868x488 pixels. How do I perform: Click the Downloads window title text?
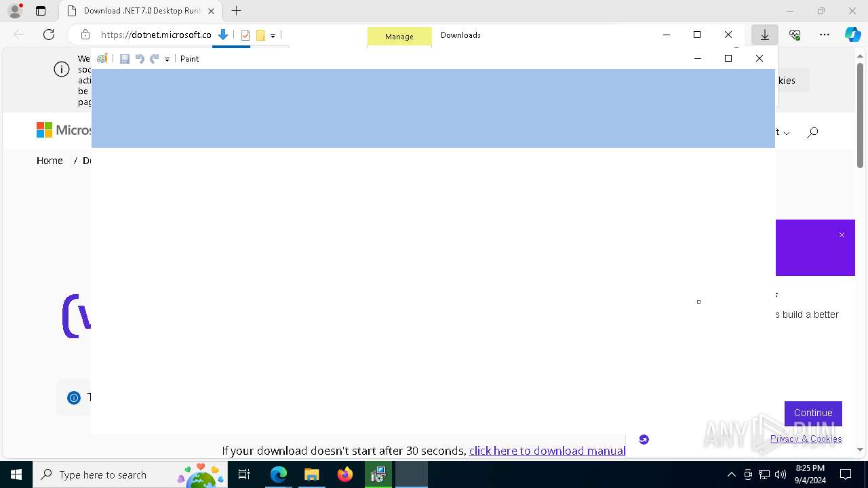(x=460, y=35)
